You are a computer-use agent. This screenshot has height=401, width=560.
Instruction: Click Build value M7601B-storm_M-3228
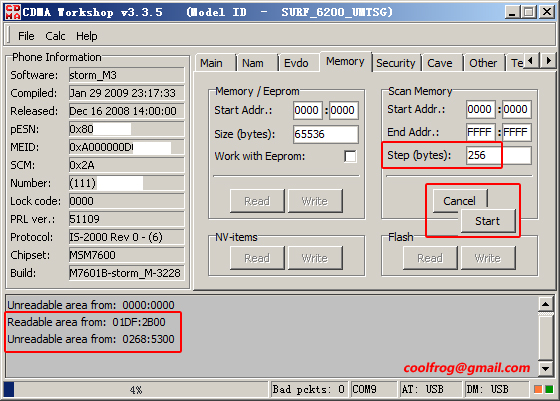tap(126, 273)
